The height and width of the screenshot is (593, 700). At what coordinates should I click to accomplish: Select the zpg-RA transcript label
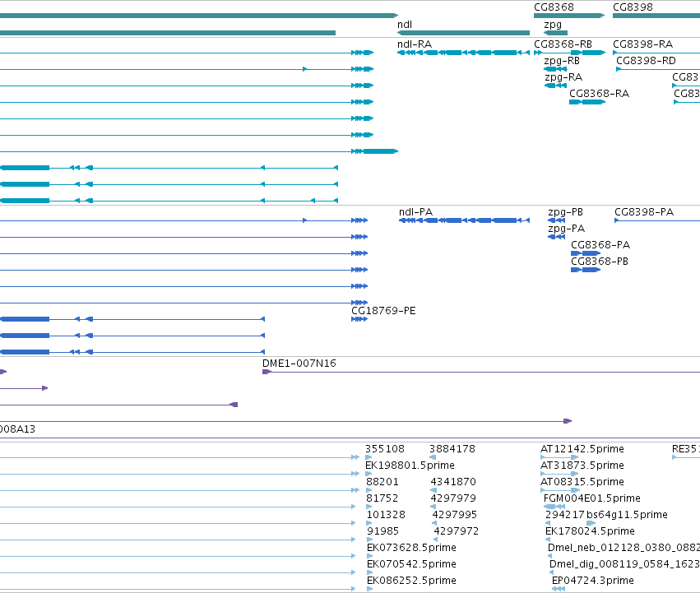pyautogui.click(x=563, y=77)
